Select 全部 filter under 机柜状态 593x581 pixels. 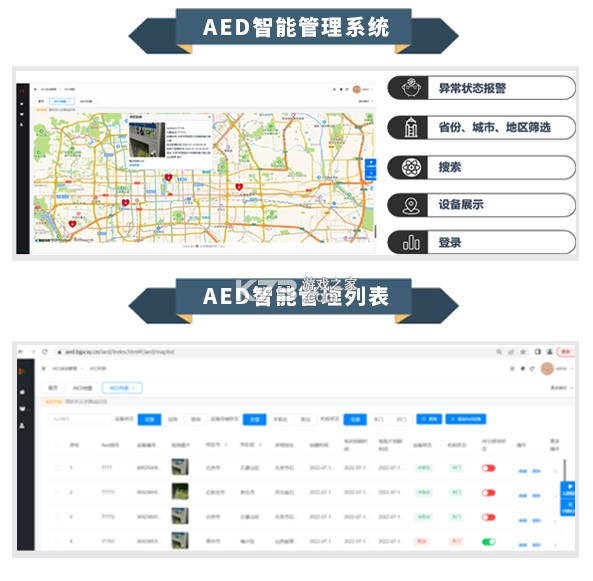pyautogui.click(x=355, y=419)
